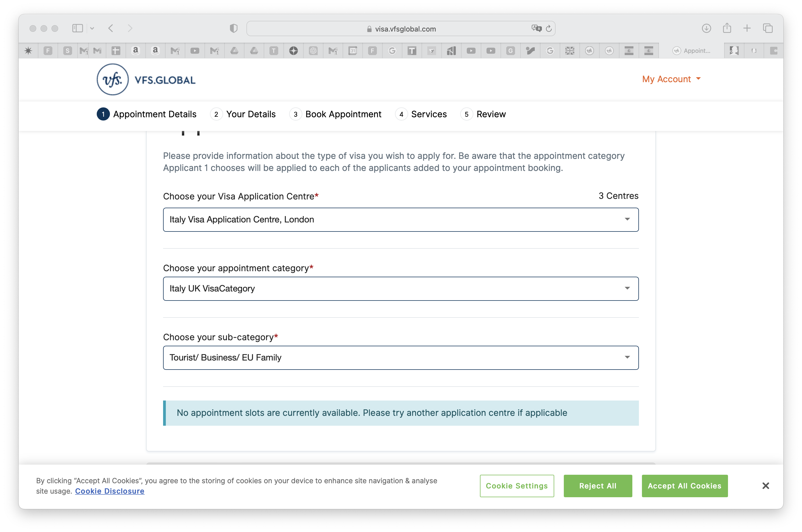Click the VFS Global logo
The width and height of the screenshot is (802, 532).
pos(146,79)
